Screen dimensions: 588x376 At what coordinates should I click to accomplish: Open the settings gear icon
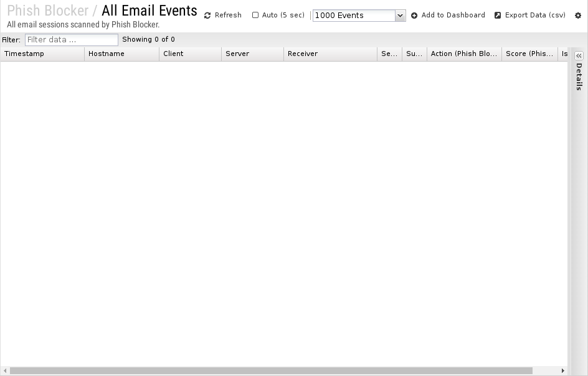point(578,16)
